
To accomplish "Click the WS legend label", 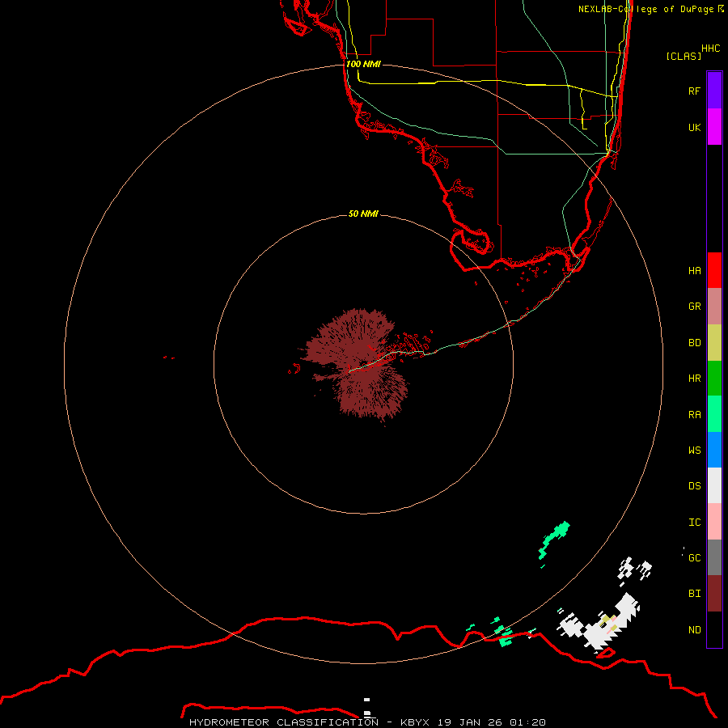I will click(x=694, y=450).
